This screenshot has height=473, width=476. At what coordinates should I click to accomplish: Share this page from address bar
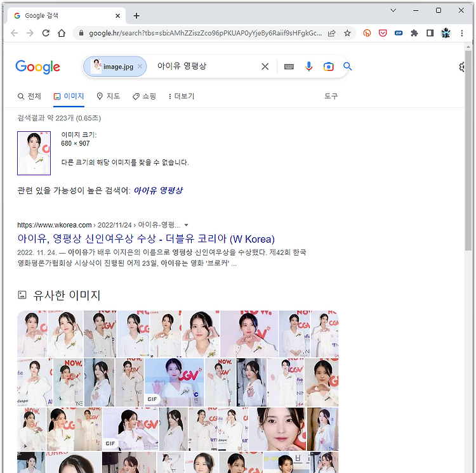331,33
